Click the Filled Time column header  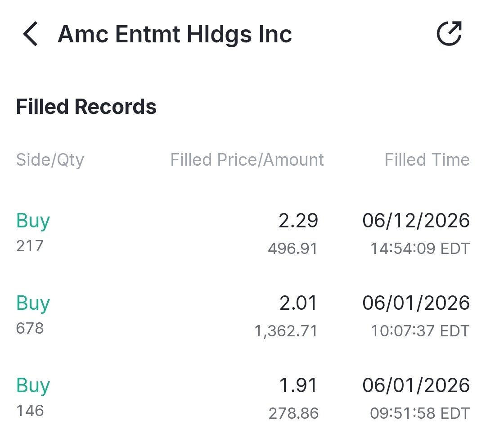pyautogui.click(x=427, y=160)
